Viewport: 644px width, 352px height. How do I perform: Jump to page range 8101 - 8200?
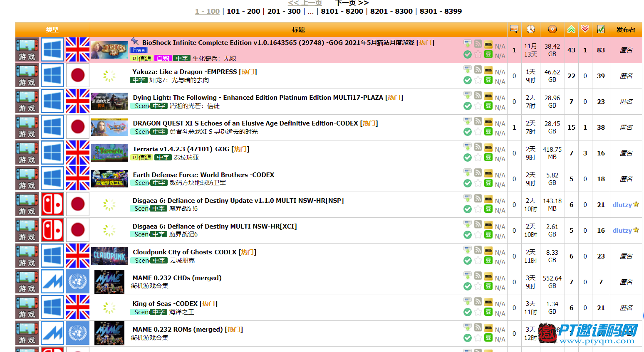tap(342, 11)
